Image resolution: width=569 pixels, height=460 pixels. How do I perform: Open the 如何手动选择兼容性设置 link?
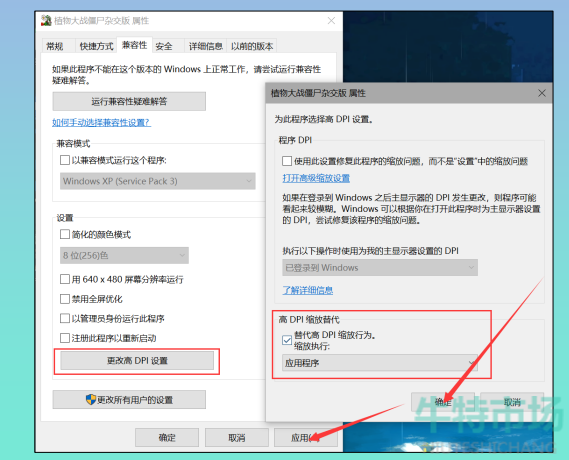[x=101, y=123]
